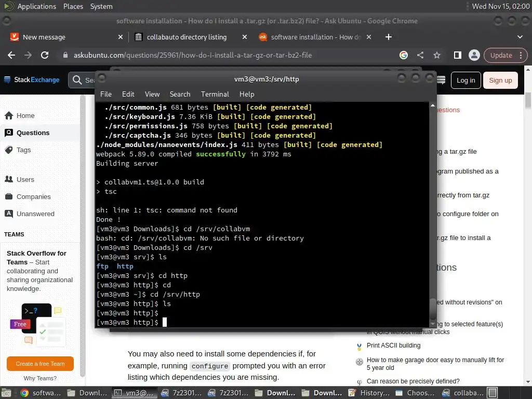This screenshot has height=399, width=532.
Task: Click terminal scrollbar up arrow
Action: click(x=433, y=105)
